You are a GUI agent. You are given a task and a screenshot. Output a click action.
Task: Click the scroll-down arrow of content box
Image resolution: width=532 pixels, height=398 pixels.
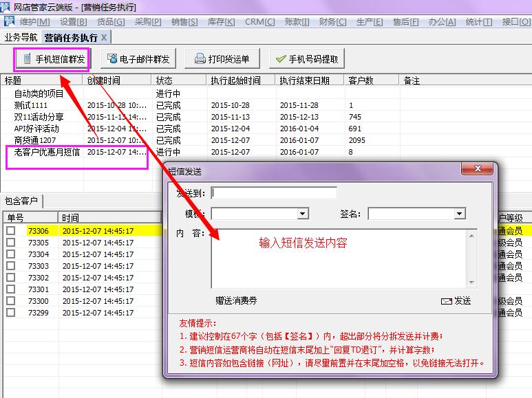pyautogui.click(x=471, y=283)
